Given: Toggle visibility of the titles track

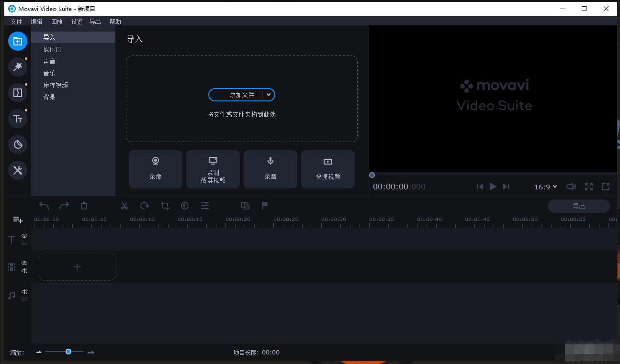Looking at the screenshot, I should point(24,236).
